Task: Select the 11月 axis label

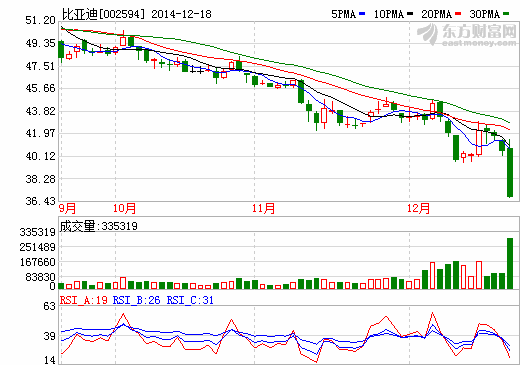Action: point(263,208)
